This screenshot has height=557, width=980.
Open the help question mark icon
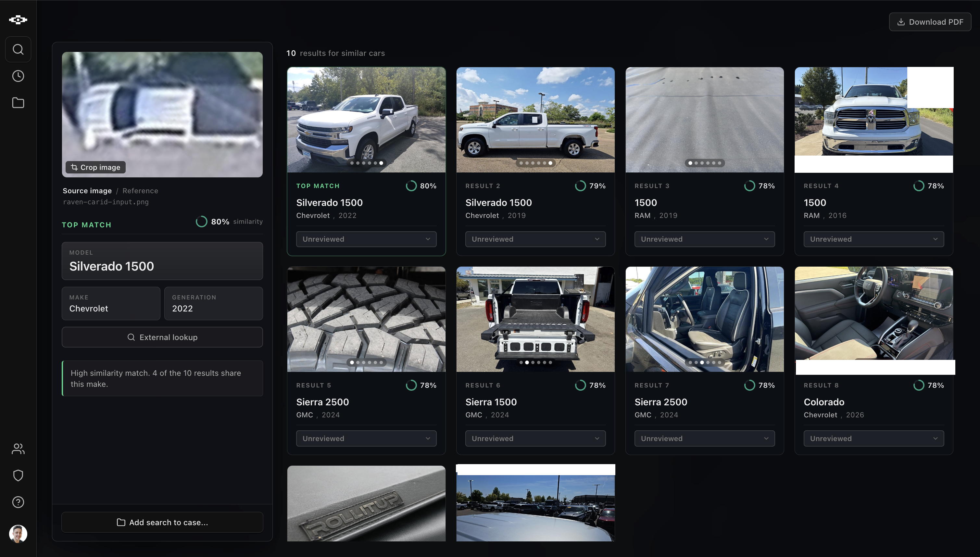pyautogui.click(x=18, y=502)
